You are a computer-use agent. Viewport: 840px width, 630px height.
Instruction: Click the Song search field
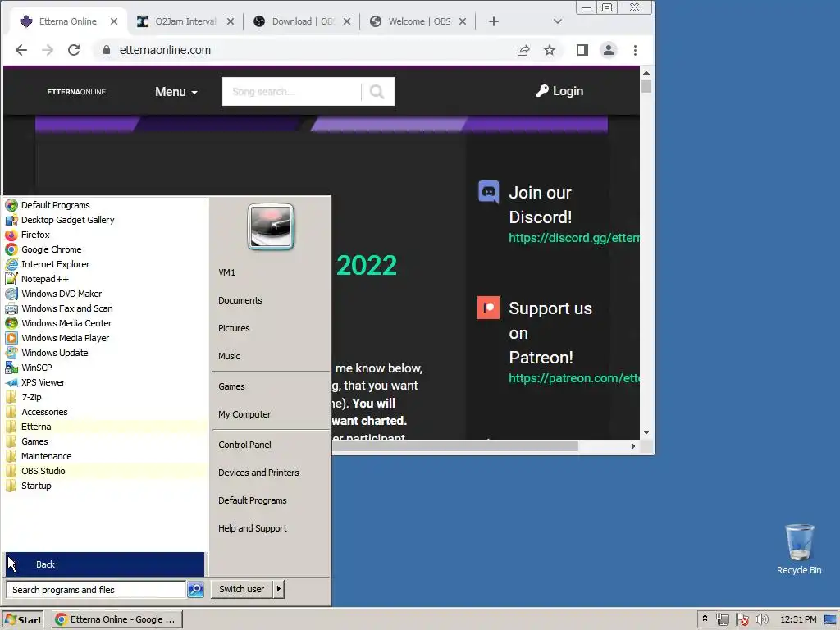(x=292, y=92)
